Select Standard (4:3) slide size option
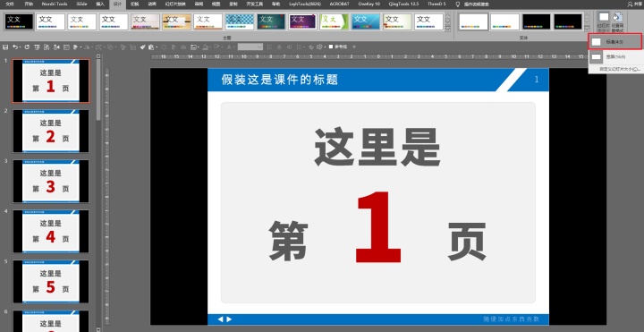The width and height of the screenshot is (644, 332). [614, 41]
